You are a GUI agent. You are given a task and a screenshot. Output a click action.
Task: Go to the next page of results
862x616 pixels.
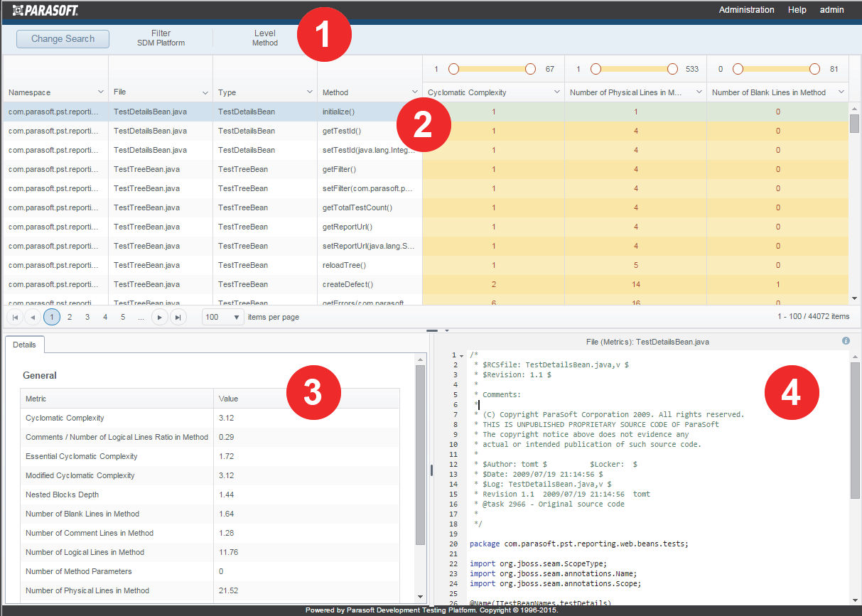point(160,317)
